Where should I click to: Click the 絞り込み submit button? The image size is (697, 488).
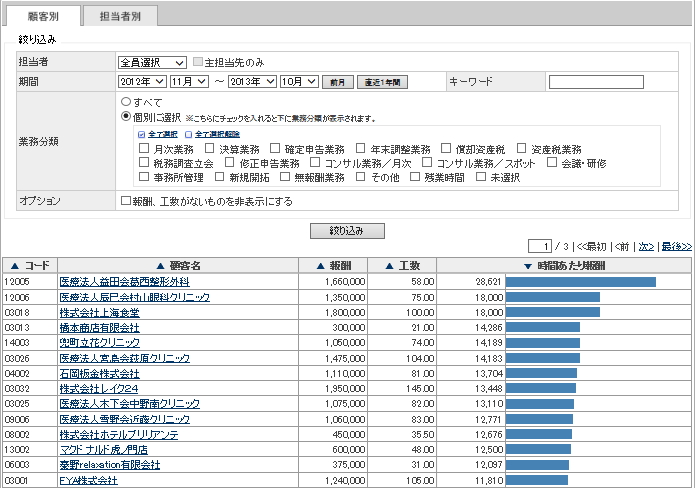click(347, 231)
